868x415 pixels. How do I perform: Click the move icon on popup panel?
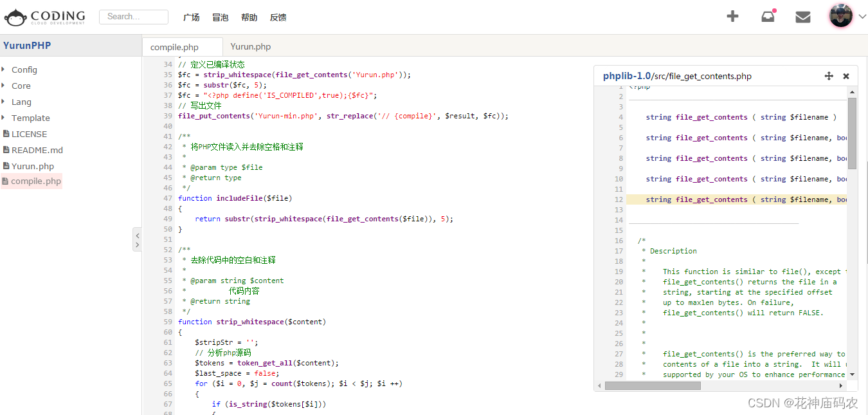point(829,76)
